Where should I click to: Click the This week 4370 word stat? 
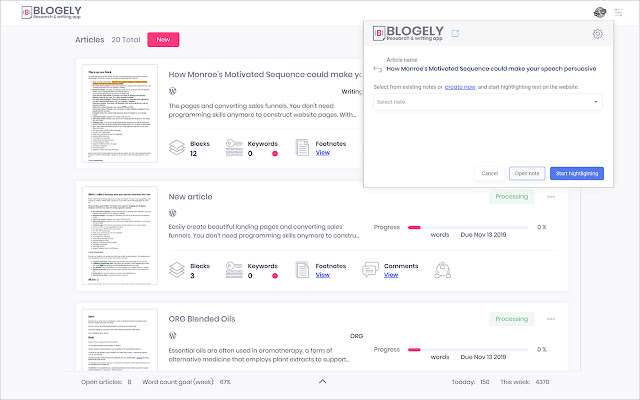pyautogui.click(x=525, y=382)
